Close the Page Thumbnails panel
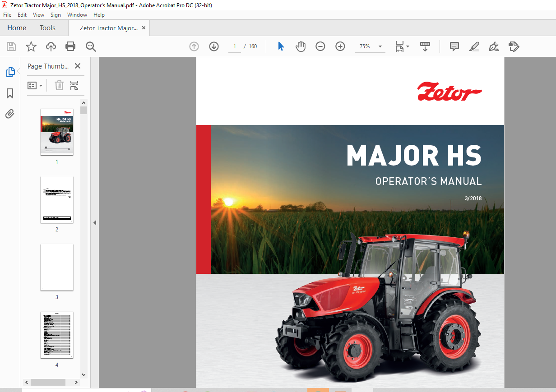This screenshot has width=556, height=392. 78,66
